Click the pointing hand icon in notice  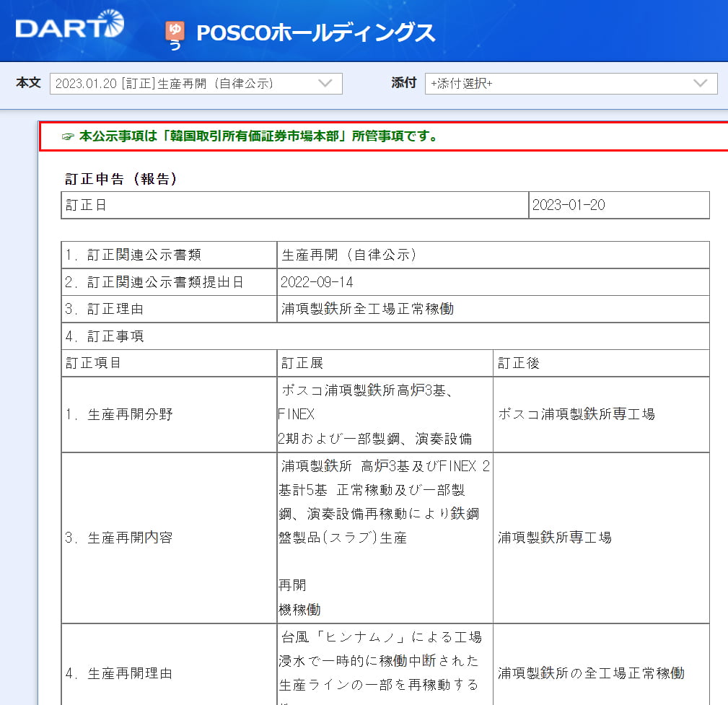(68, 136)
